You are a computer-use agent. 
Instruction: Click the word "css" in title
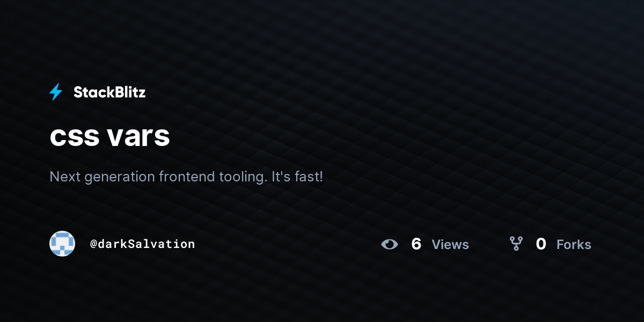pos(74,138)
